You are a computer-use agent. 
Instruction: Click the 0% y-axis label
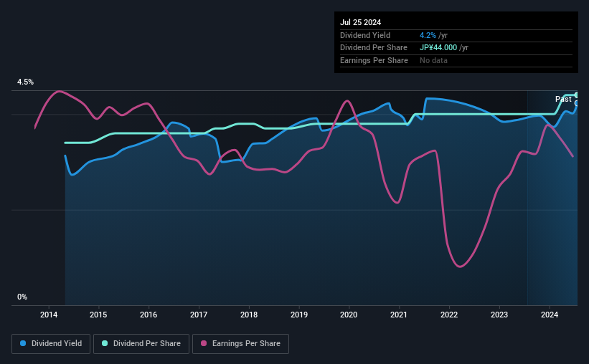point(22,297)
